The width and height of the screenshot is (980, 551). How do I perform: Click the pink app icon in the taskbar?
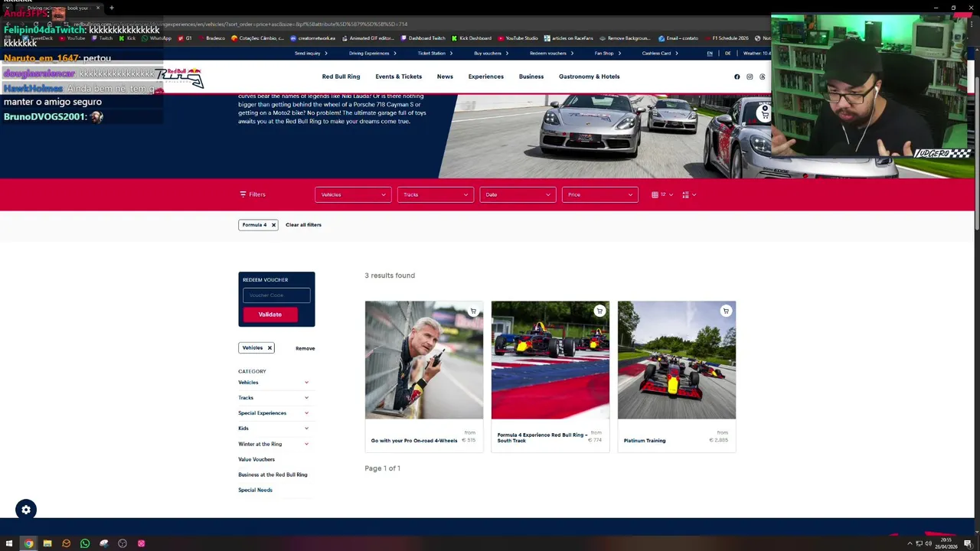141,543
